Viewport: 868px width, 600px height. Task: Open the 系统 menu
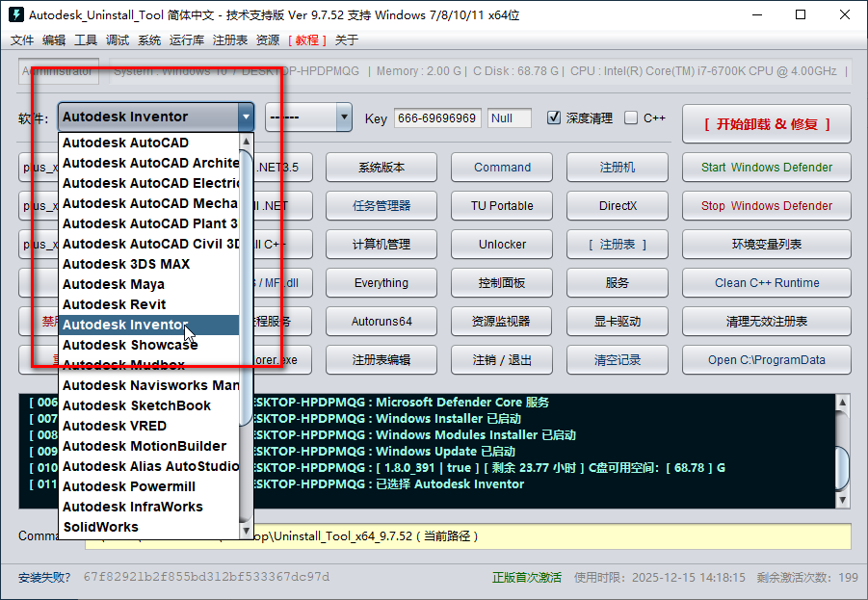click(149, 39)
